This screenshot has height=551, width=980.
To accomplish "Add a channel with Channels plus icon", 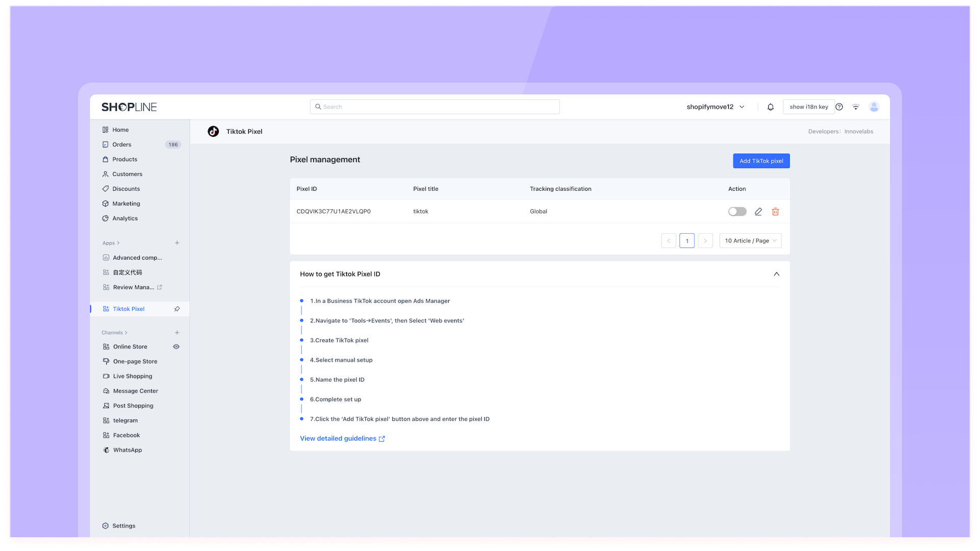I will tap(177, 333).
